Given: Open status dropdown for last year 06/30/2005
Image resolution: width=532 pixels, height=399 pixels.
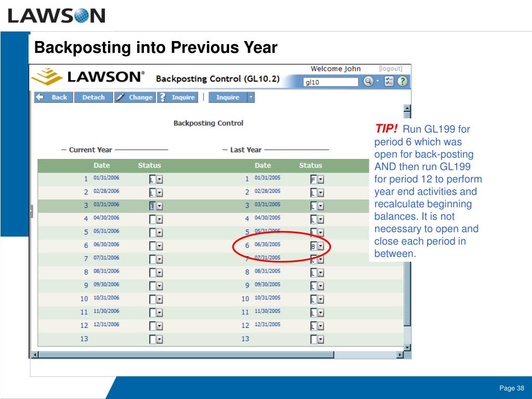Looking at the screenshot, I should pyautogui.click(x=321, y=246).
